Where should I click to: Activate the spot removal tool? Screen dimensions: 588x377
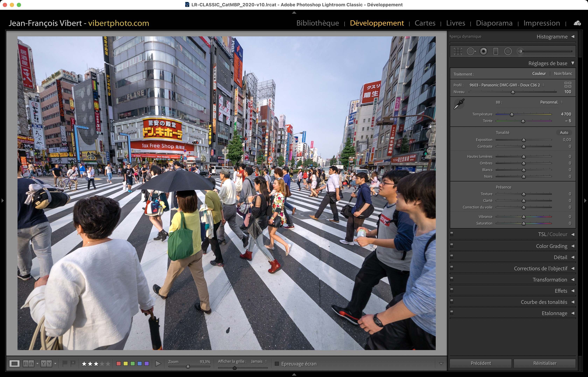pos(471,51)
